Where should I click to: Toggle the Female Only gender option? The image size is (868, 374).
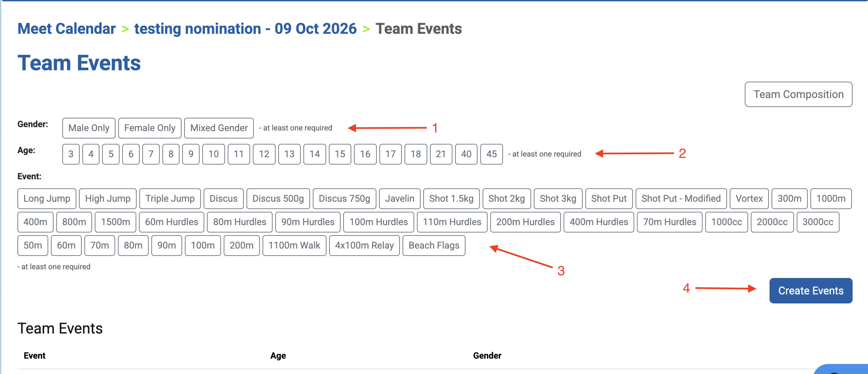point(150,128)
